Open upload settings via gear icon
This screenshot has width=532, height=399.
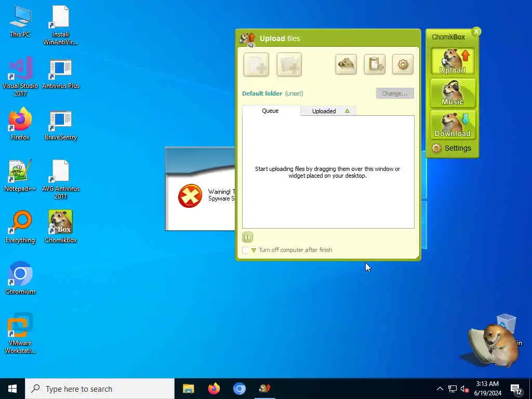pos(403,64)
